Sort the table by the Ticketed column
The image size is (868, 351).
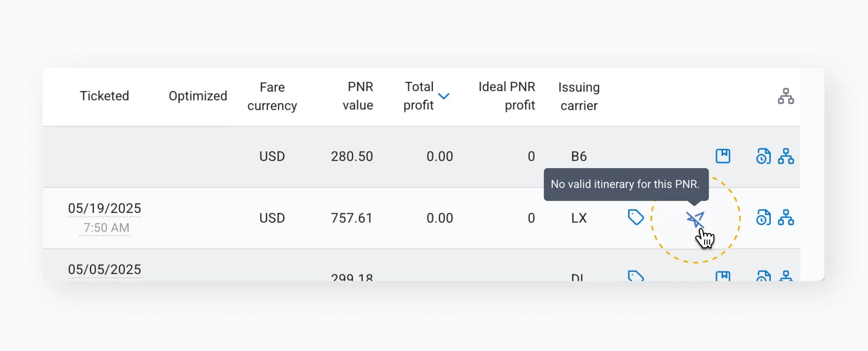[104, 96]
